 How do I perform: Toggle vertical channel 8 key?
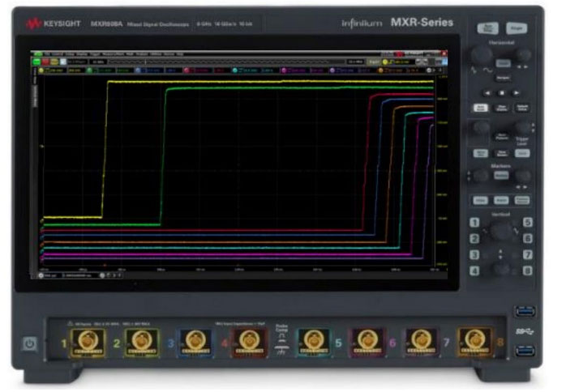click(528, 271)
